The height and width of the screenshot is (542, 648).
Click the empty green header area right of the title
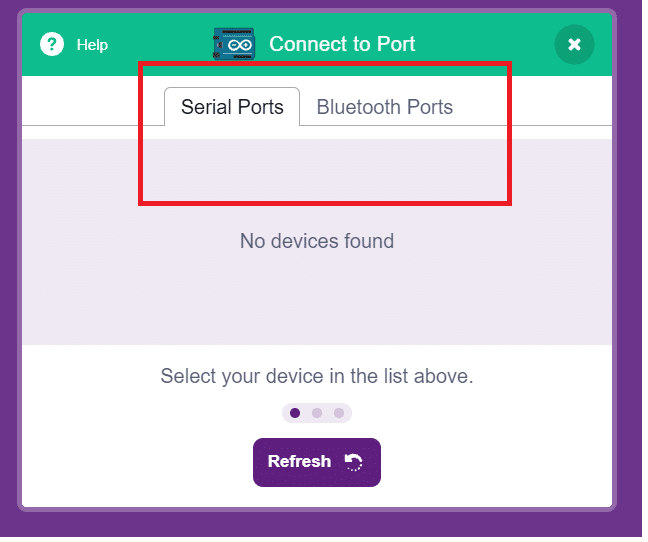coord(484,44)
